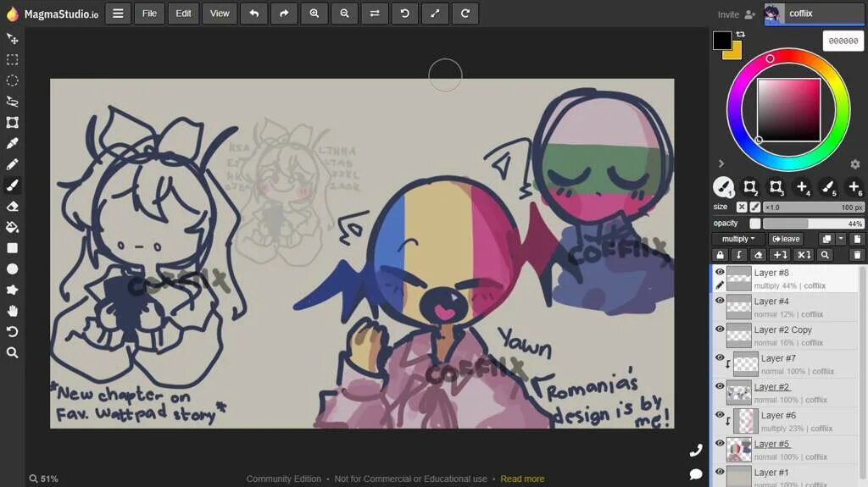
Task: Select the Hand pan tool
Action: (x=12, y=311)
